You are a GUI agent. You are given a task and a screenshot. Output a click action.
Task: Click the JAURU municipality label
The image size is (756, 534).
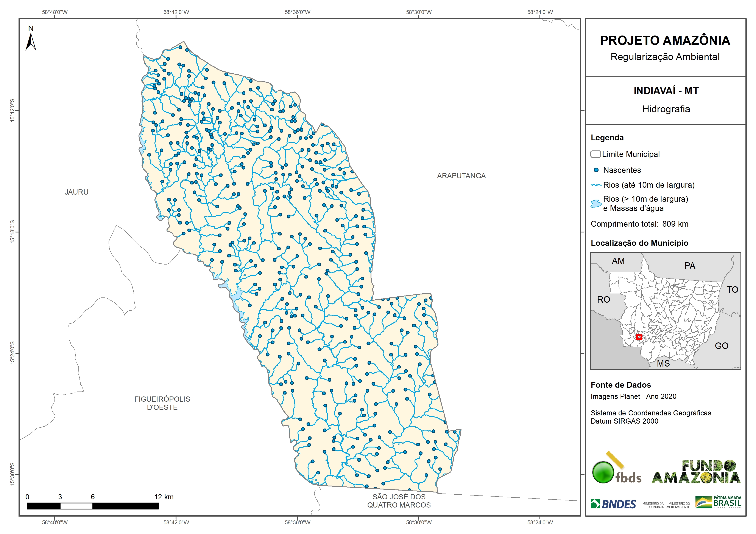[x=76, y=192]
